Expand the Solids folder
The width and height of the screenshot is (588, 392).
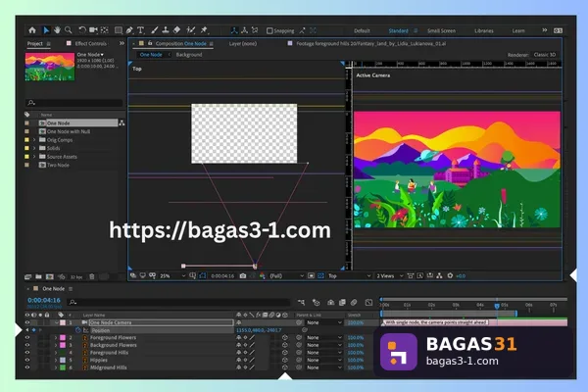click(34, 148)
